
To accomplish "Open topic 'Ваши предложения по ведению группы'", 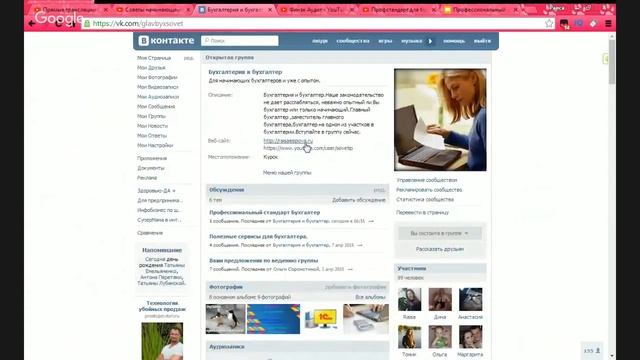I will [264, 260].
